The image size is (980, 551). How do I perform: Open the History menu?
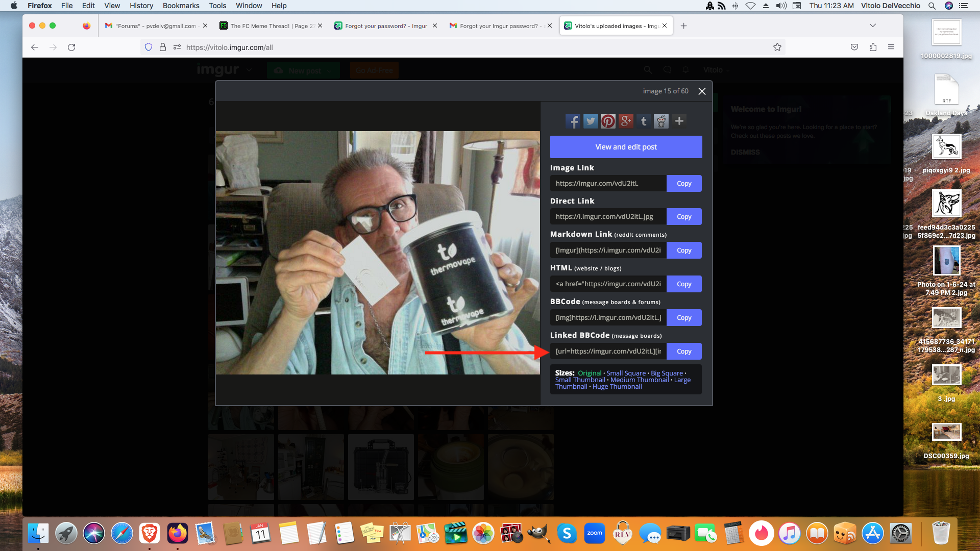click(141, 6)
